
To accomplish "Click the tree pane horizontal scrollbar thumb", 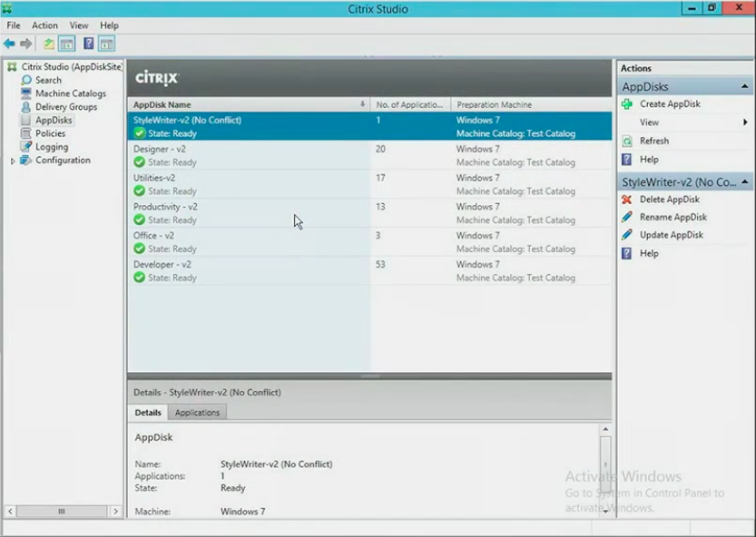I will tap(62, 511).
